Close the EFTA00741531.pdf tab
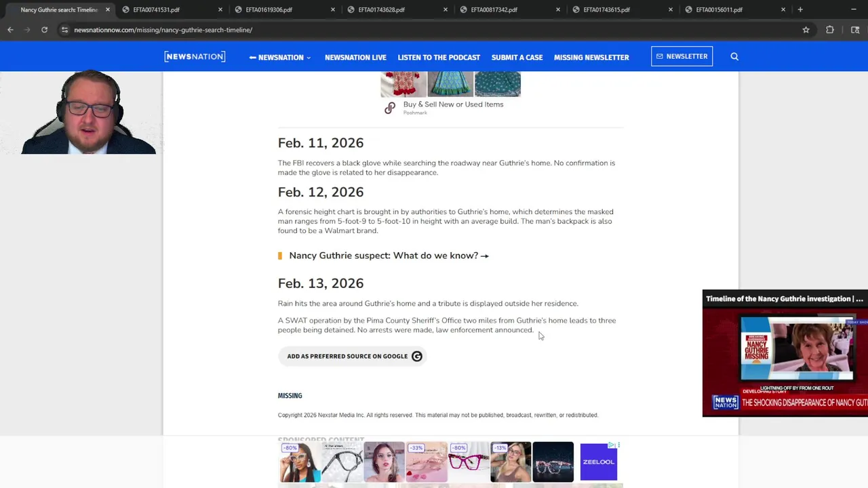868x488 pixels. point(220,9)
